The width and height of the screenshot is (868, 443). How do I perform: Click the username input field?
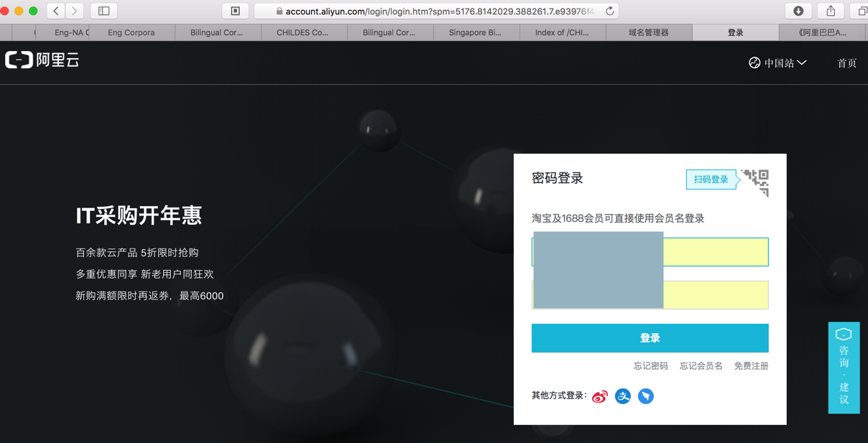(x=650, y=252)
